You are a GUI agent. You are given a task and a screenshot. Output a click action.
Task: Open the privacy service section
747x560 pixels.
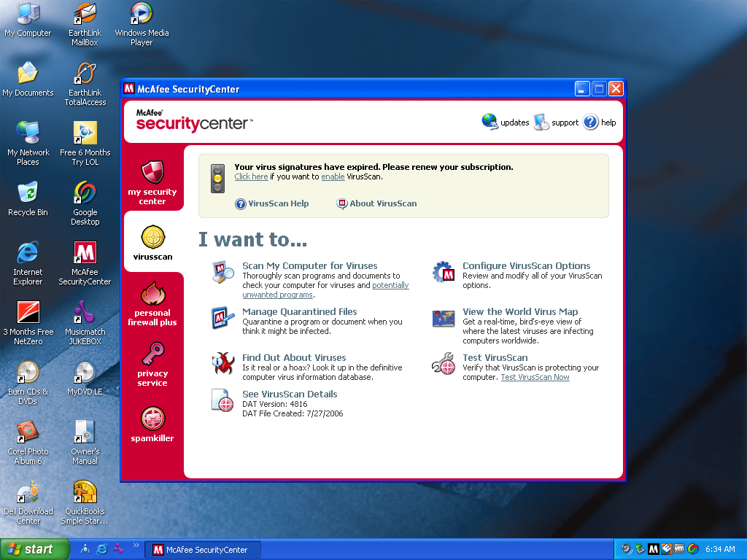coord(152,364)
